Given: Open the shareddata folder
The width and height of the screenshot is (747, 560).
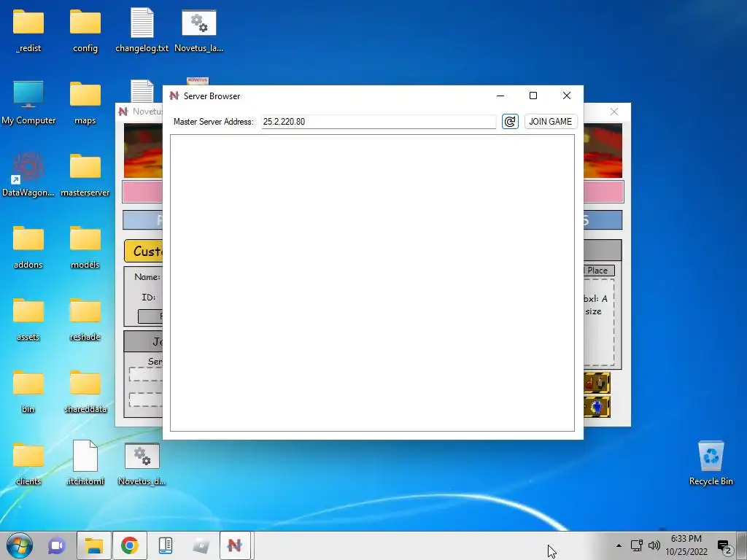Looking at the screenshot, I should [85, 392].
